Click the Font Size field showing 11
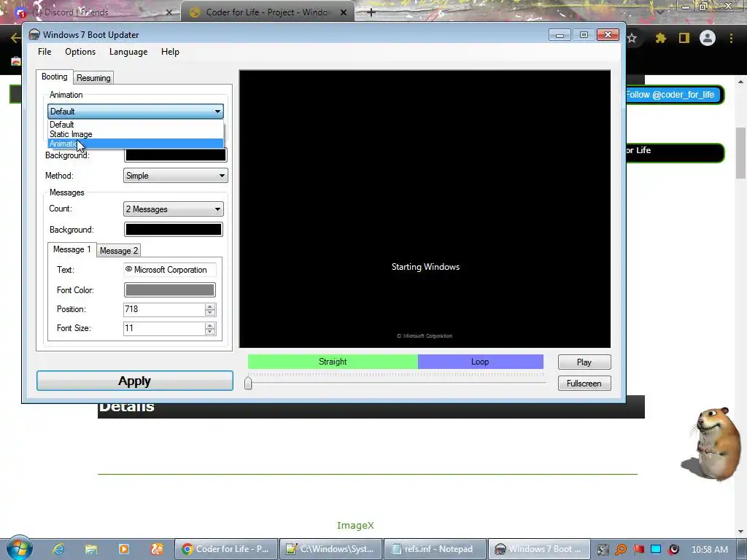 (x=164, y=328)
